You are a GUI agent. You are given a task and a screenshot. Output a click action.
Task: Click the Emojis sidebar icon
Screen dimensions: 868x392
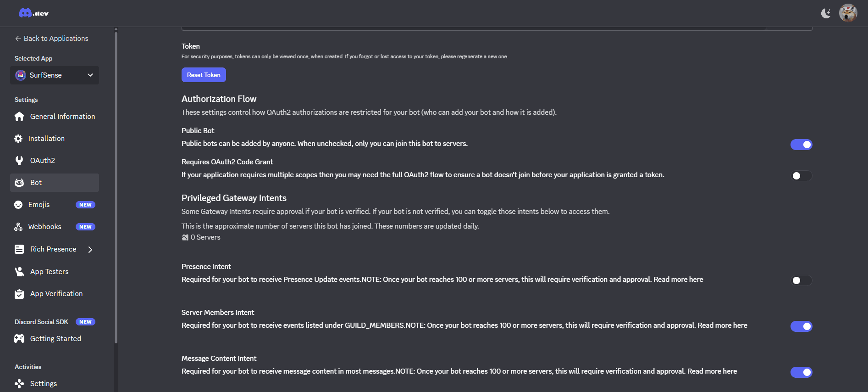pyautogui.click(x=19, y=204)
